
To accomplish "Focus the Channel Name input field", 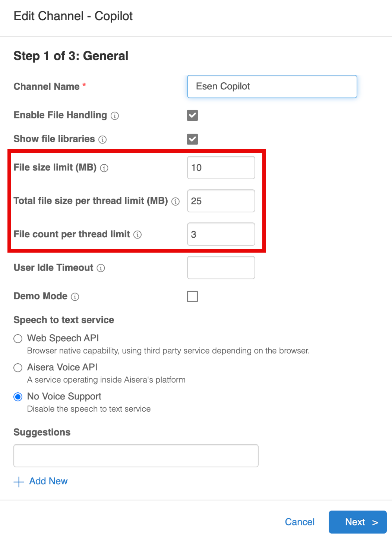I will (x=272, y=86).
